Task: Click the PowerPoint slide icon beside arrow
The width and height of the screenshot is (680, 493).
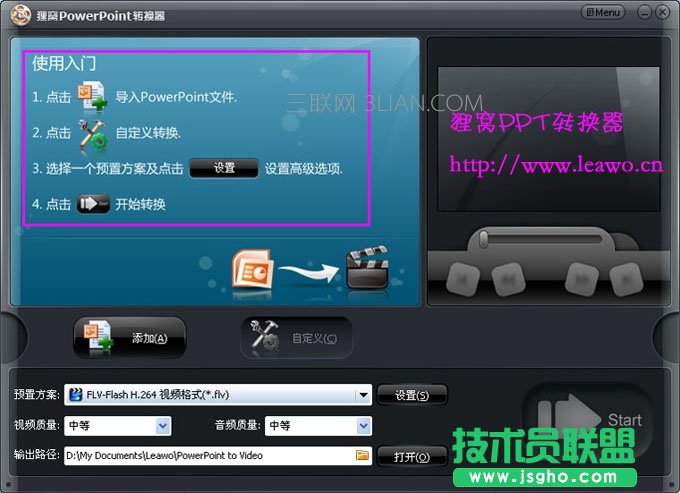Action: 252,269
